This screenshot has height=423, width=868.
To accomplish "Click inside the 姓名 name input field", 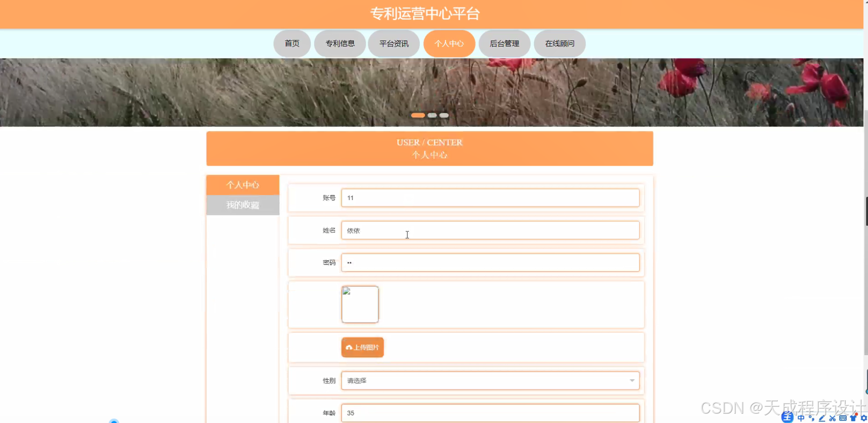I will point(490,230).
